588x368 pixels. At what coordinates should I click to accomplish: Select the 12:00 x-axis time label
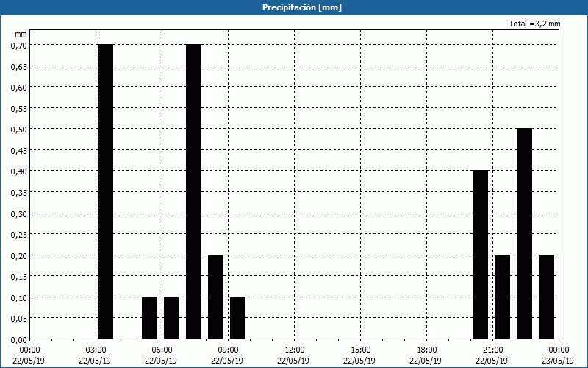click(x=295, y=350)
